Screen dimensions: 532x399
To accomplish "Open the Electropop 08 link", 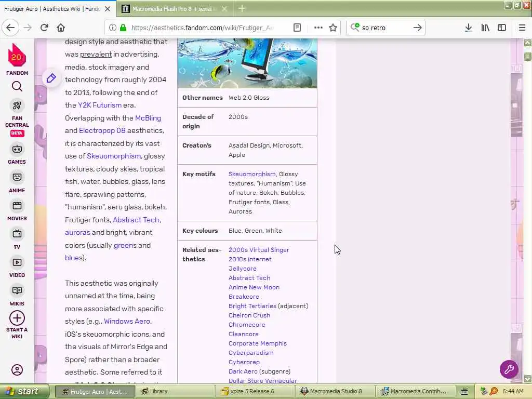I will (102, 130).
